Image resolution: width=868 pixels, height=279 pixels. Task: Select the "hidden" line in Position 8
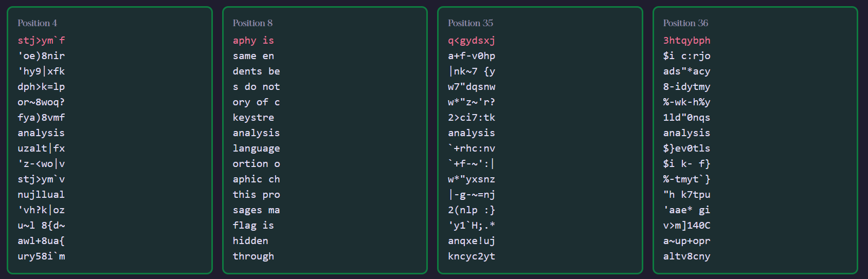[x=250, y=241]
